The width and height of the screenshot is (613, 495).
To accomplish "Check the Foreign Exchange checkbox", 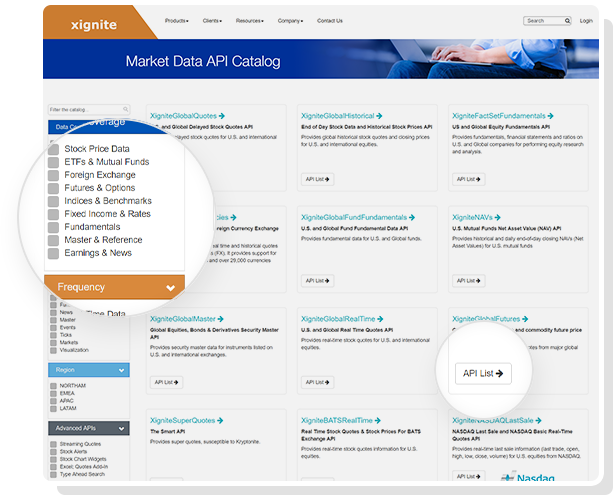I will (54, 175).
